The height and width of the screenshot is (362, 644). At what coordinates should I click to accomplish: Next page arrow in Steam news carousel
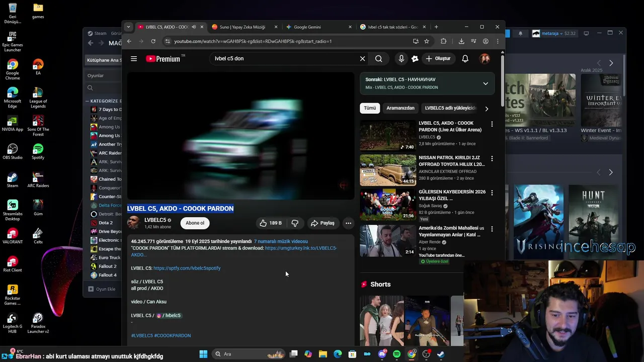click(611, 63)
